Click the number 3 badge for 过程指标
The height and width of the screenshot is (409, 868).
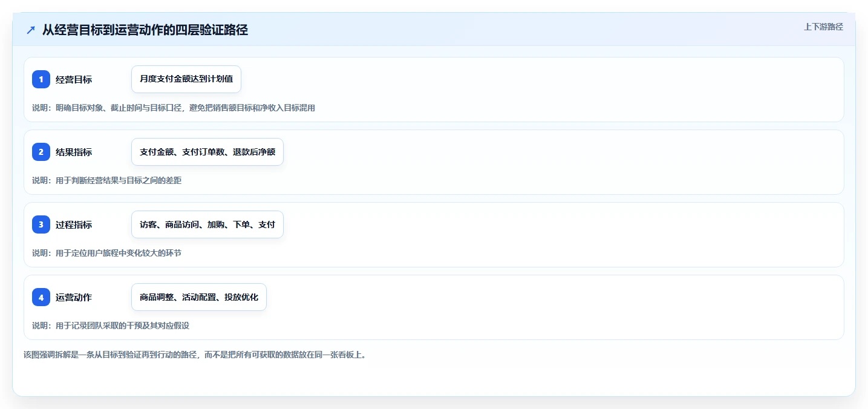tap(41, 224)
